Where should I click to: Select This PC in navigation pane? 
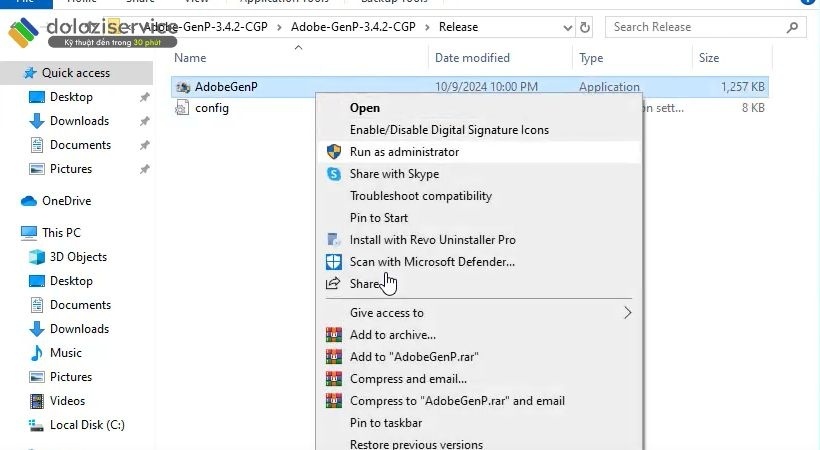point(61,233)
